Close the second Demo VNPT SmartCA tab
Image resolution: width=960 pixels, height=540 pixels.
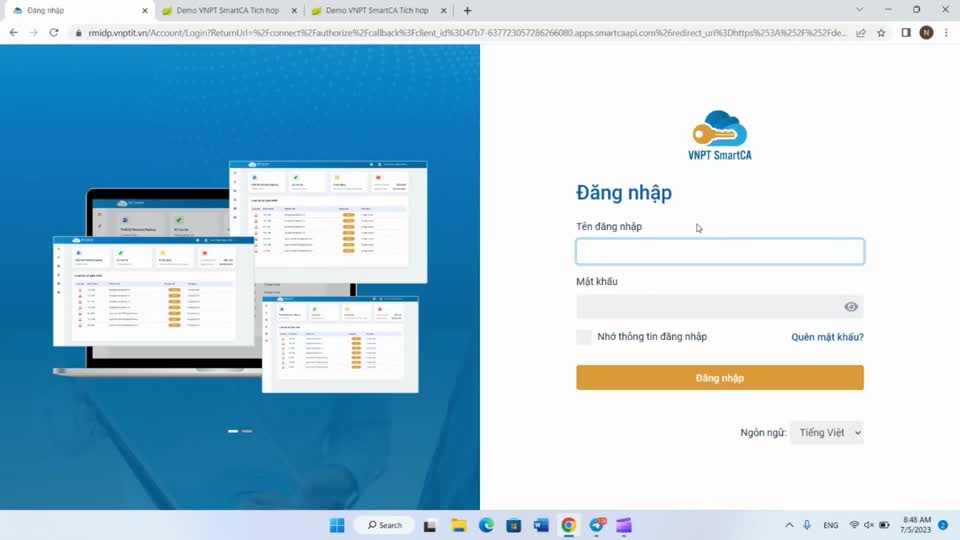(443, 10)
